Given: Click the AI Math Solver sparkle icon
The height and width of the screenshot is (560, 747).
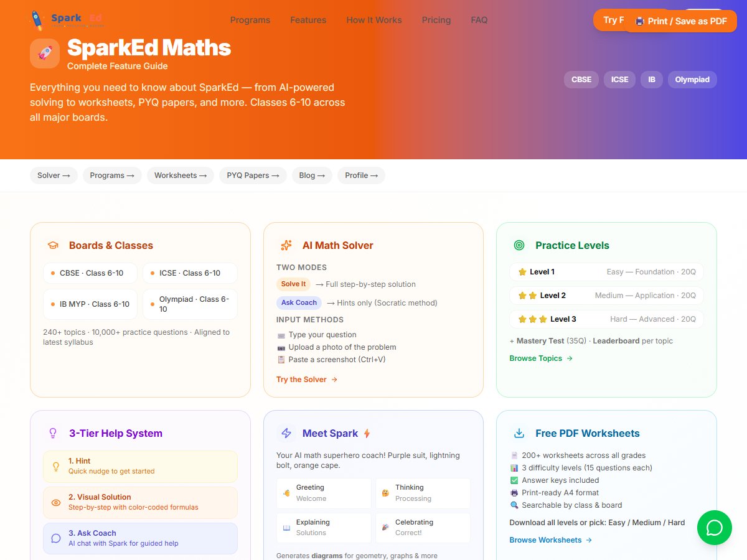Looking at the screenshot, I should 286,245.
